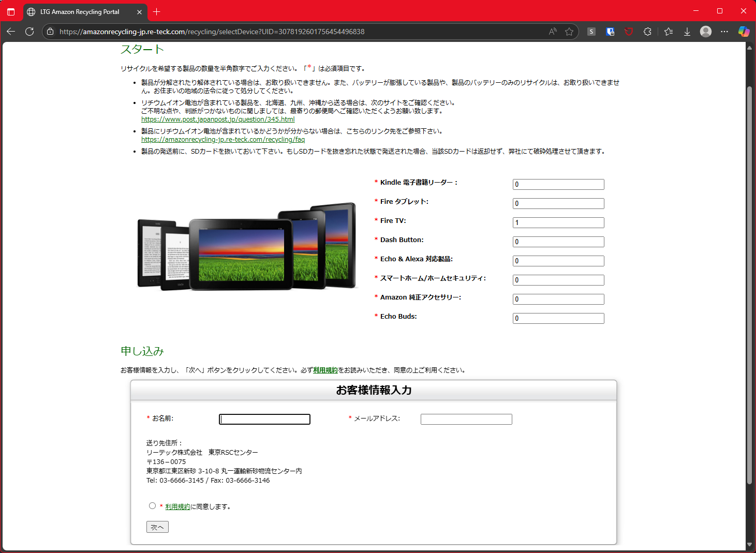This screenshot has height=553, width=756.
Task: Open Copilot sidebar icon
Action: point(744,32)
